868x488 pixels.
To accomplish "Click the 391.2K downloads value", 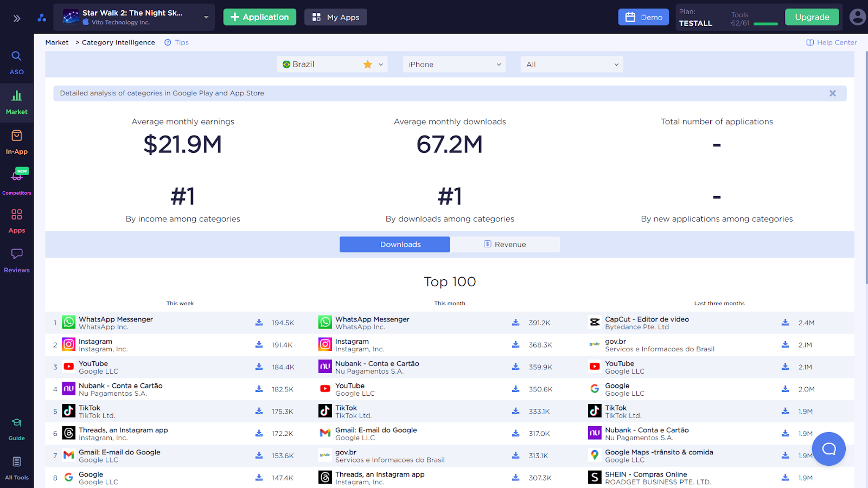I will tap(540, 323).
